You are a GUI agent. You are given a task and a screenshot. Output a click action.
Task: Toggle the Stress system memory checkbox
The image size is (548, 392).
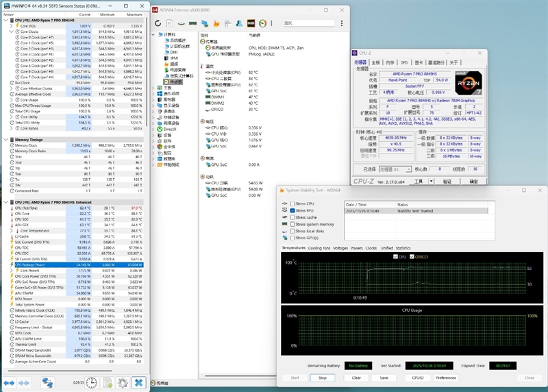tap(293, 224)
